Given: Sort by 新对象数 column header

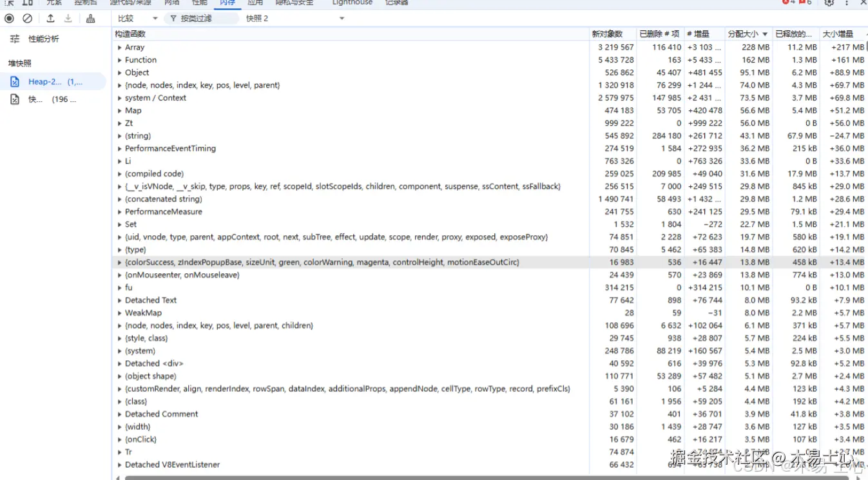Looking at the screenshot, I should (x=612, y=34).
